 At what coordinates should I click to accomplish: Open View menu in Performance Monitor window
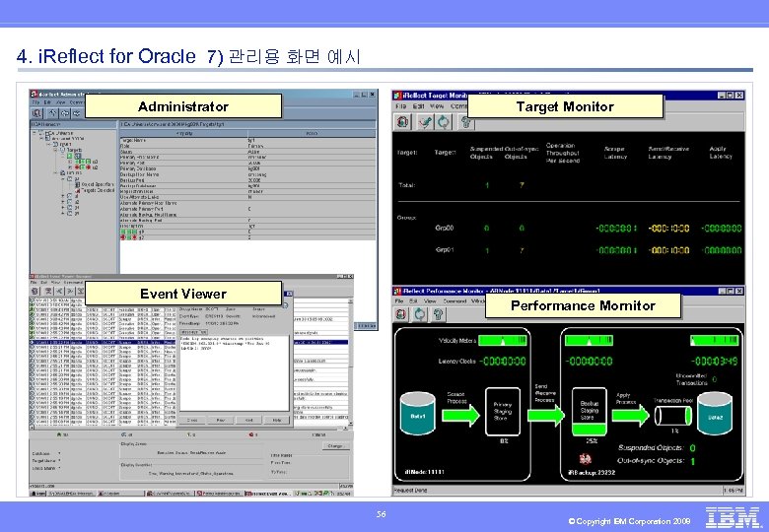coord(430,300)
